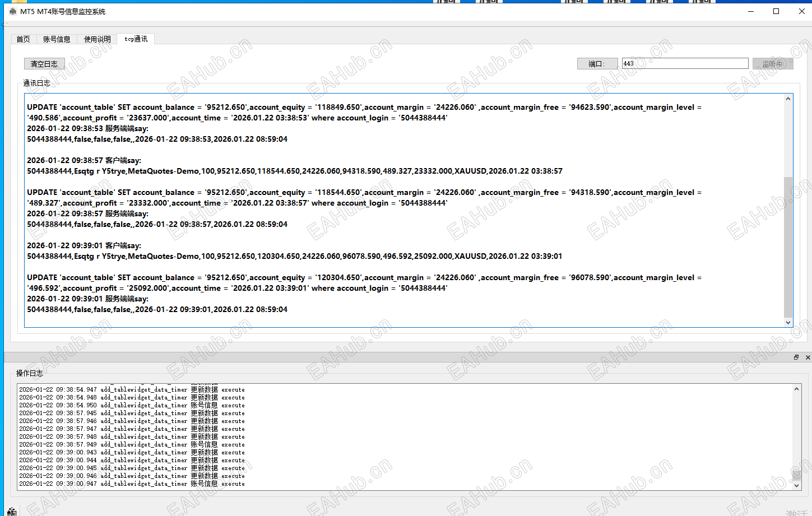The image size is (812, 516).
Task: Click the 操作日志 scrollbar down arrow
Action: point(796,486)
